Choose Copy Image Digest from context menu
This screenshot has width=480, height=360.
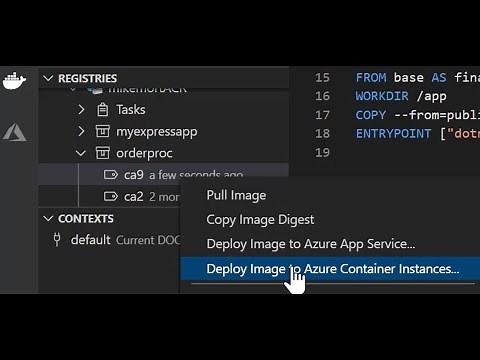[x=260, y=220]
